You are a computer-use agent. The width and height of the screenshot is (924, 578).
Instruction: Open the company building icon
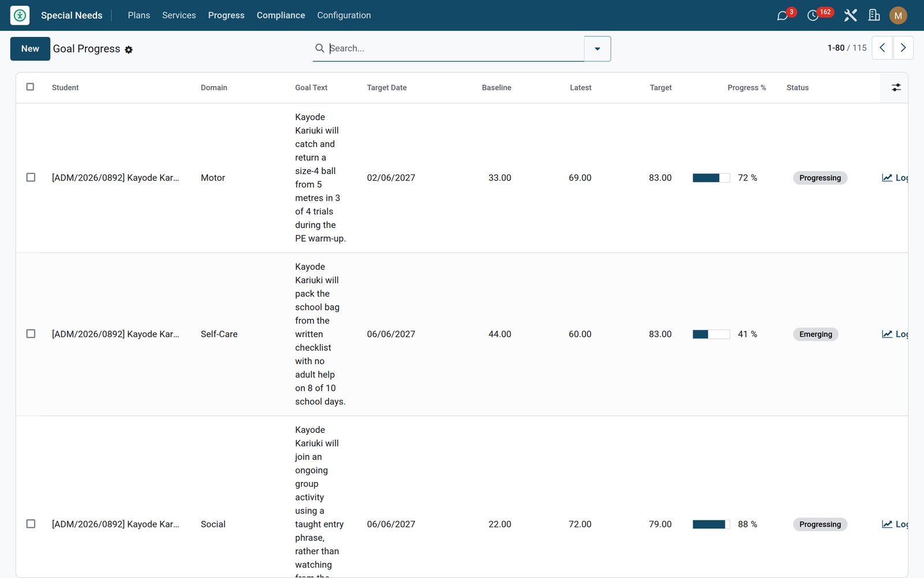coord(874,16)
